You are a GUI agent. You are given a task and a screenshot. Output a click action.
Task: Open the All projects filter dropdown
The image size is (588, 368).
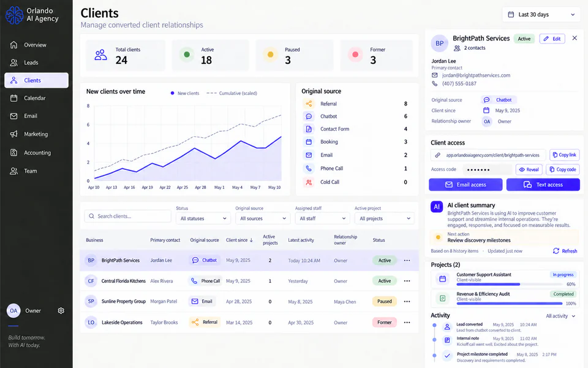385,218
